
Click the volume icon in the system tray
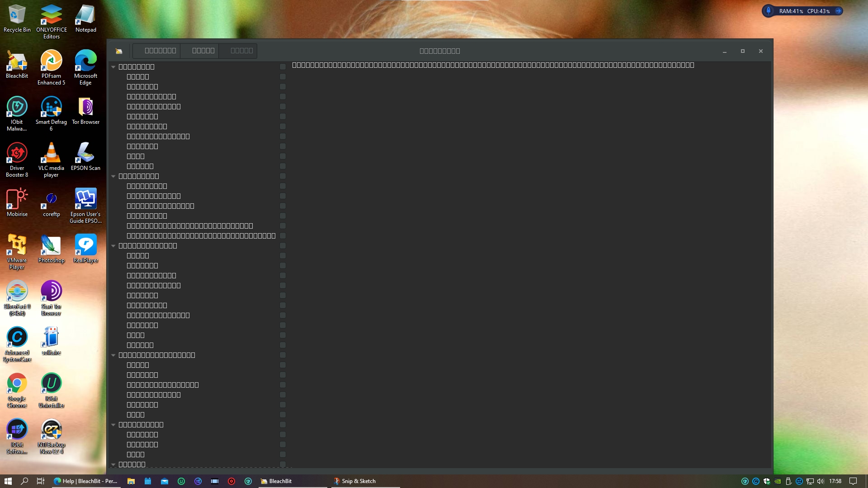pyautogui.click(x=820, y=481)
